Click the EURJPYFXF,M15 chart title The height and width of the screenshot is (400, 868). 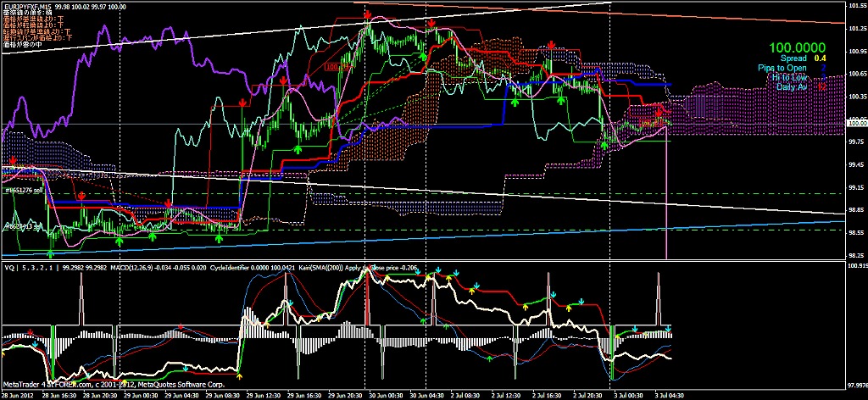click(x=27, y=6)
